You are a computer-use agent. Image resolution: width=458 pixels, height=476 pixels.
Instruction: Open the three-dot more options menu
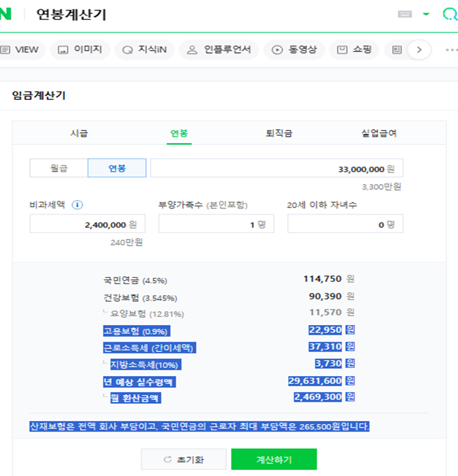click(451, 50)
